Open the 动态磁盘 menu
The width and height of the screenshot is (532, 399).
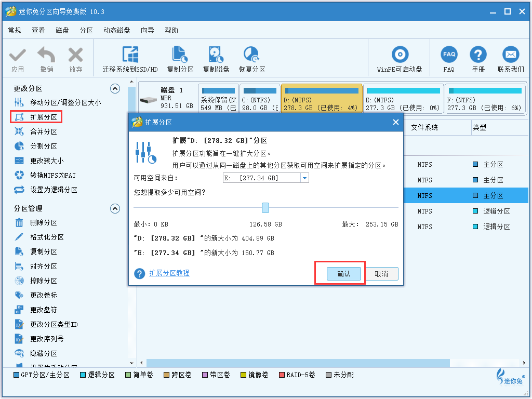click(x=117, y=31)
